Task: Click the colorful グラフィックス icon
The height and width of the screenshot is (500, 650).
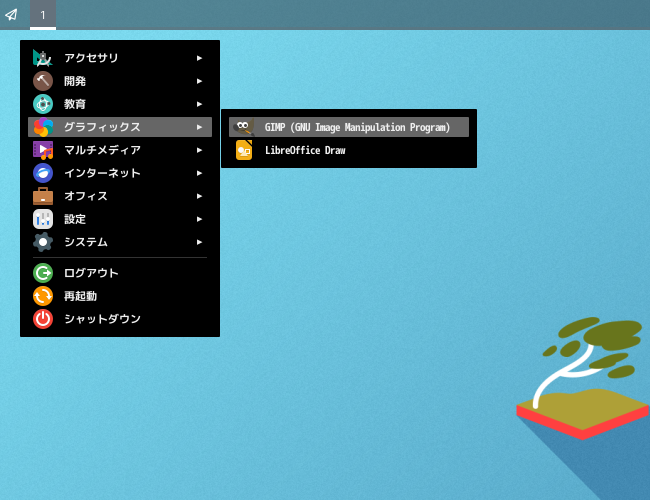Action: click(43, 127)
